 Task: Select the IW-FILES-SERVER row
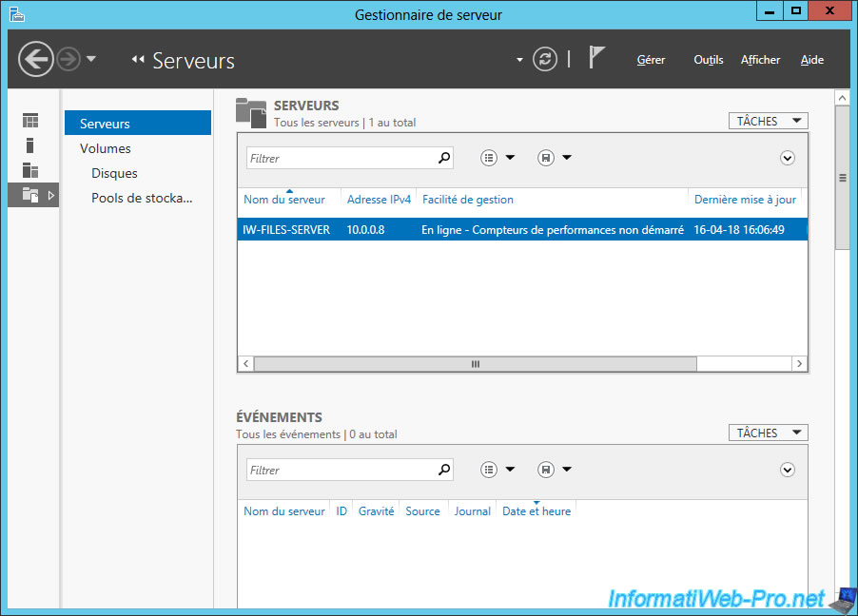coord(522,229)
